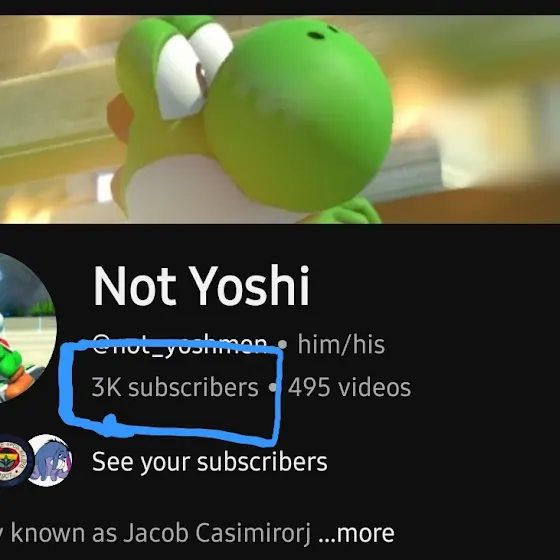Open the Fenerbahçe badge subscriber avatar
The width and height of the screenshot is (560, 560).
click(x=12, y=461)
